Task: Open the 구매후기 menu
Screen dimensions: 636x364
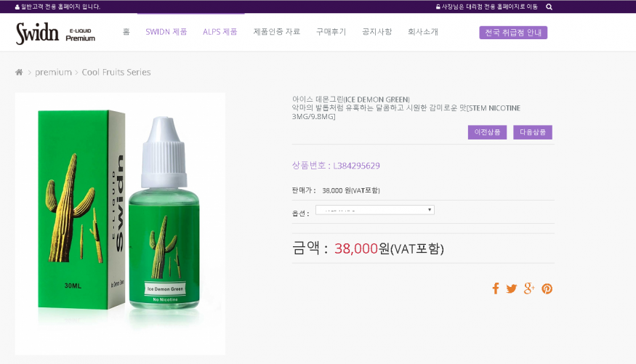Action: tap(331, 32)
